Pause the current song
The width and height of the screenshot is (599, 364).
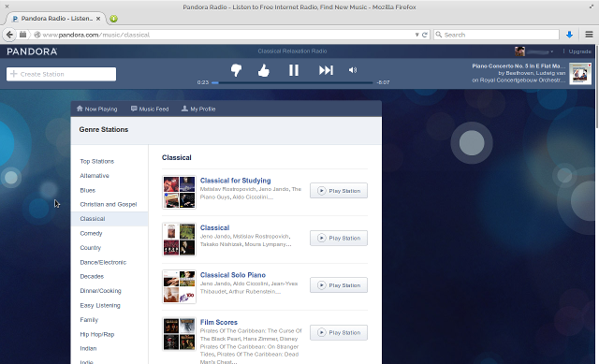tap(293, 70)
